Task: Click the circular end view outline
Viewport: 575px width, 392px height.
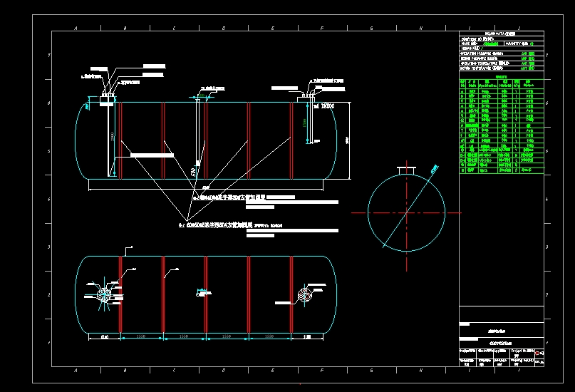Action: 406,212
